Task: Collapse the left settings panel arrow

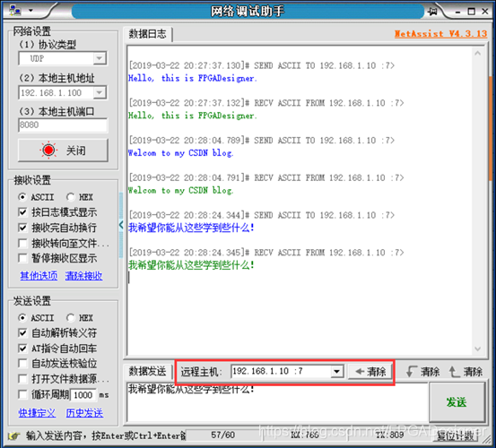Action: click(x=121, y=225)
